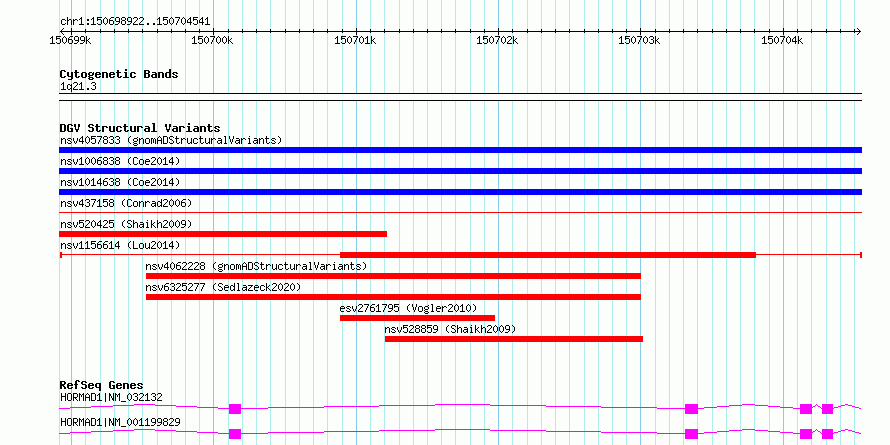
Task: Select the red bar under nsv4062228
Action: click(x=393, y=276)
